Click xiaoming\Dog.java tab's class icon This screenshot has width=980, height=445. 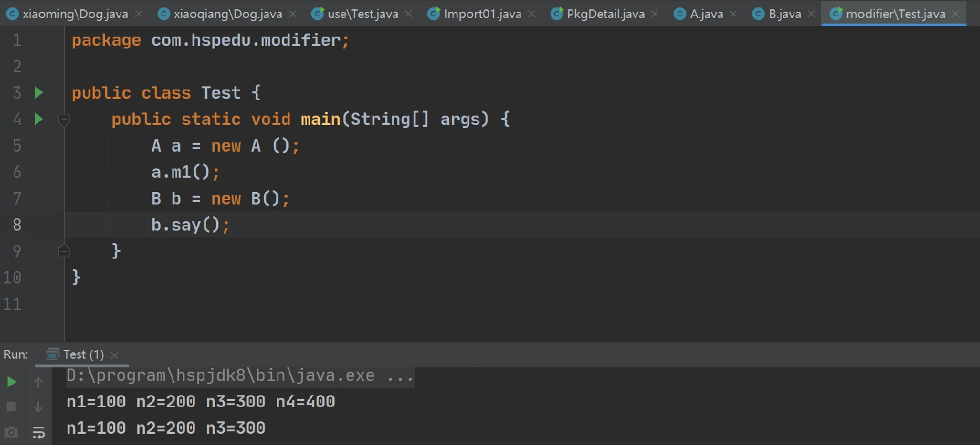point(12,14)
